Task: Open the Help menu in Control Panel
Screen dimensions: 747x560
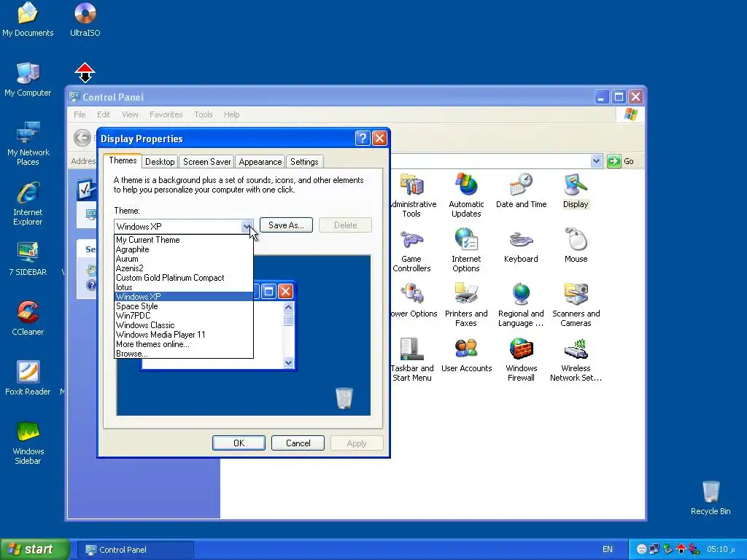Action: pyautogui.click(x=231, y=114)
